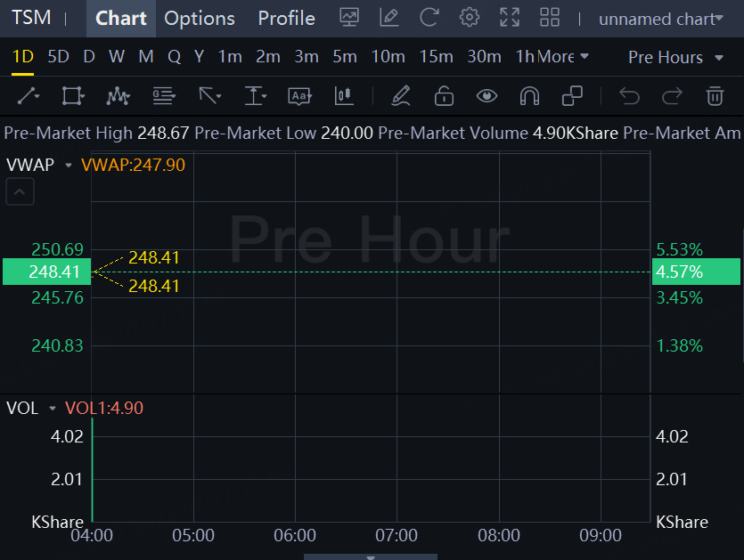This screenshot has width=744, height=560.
Task: Select the 5D timeframe
Action: coord(58,57)
